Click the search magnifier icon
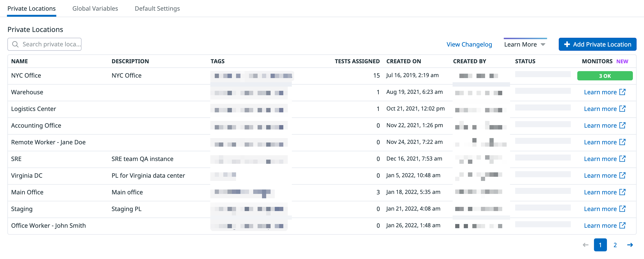644x259 pixels. [15, 44]
